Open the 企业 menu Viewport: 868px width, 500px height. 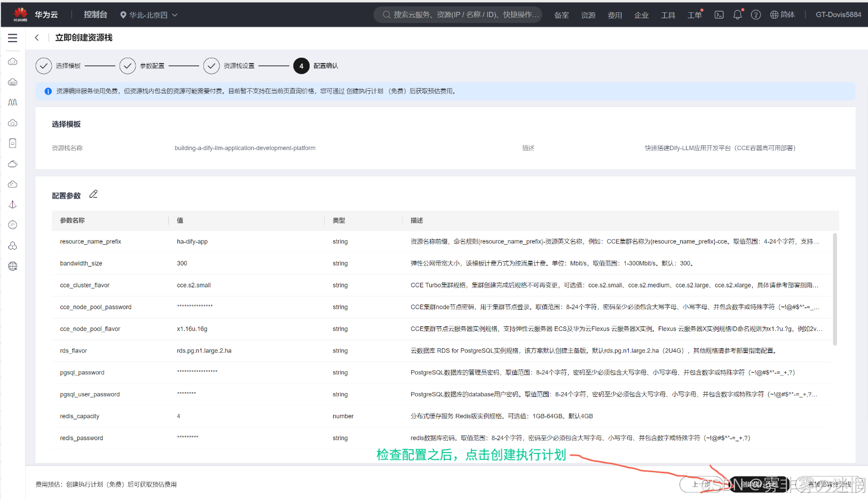(642, 15)
